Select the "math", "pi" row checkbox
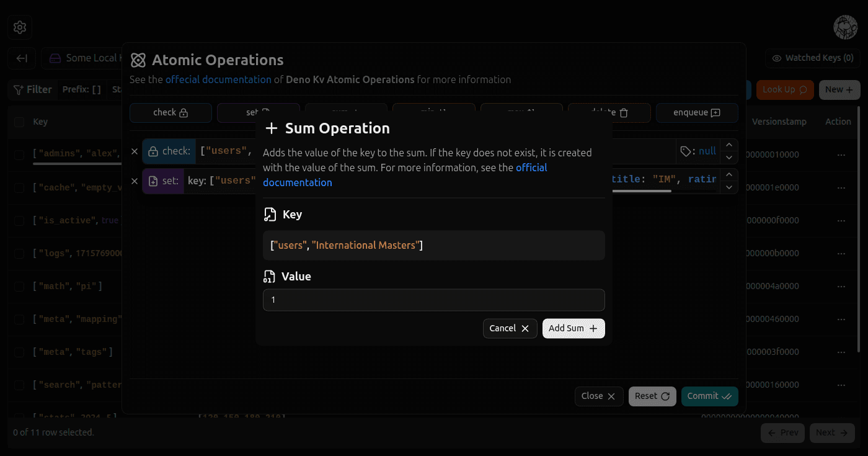The width and height of the screenshot is (868, 456). coord(19,286)
